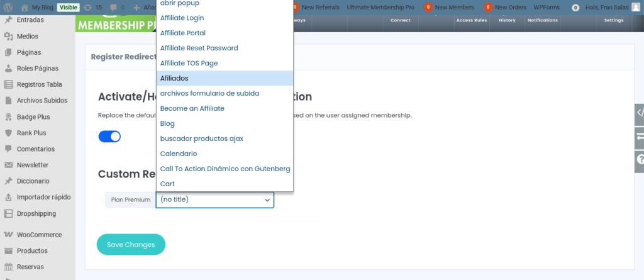Select buscador productos ajax option

coord(225,138)
